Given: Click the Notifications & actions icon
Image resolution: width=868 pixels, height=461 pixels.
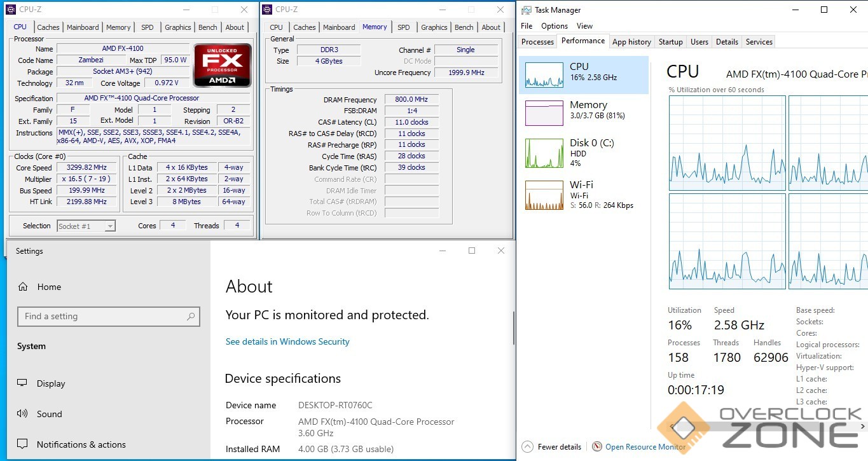Looking at the screenshot, I should [22, 444].
